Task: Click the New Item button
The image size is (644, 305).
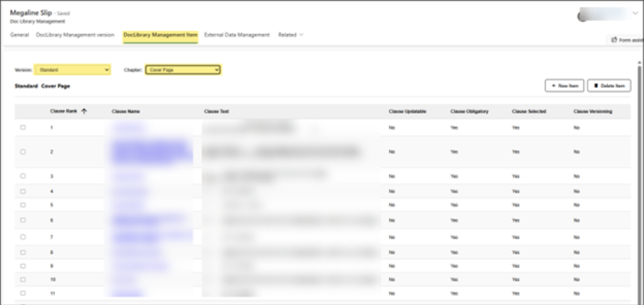Action: point(564,85)
